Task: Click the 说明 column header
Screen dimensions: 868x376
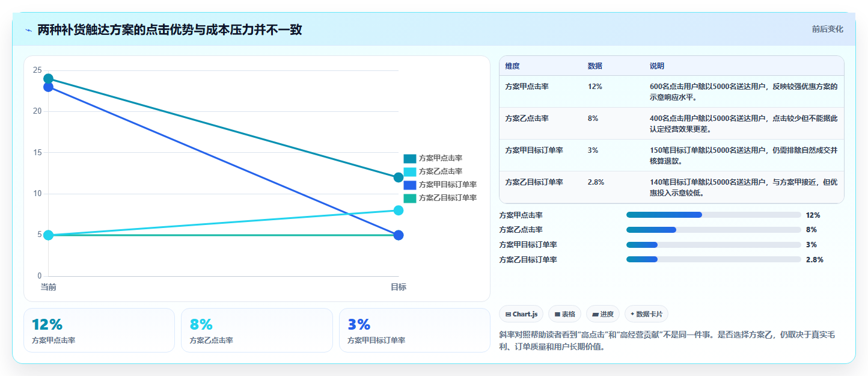Action: 657,66
